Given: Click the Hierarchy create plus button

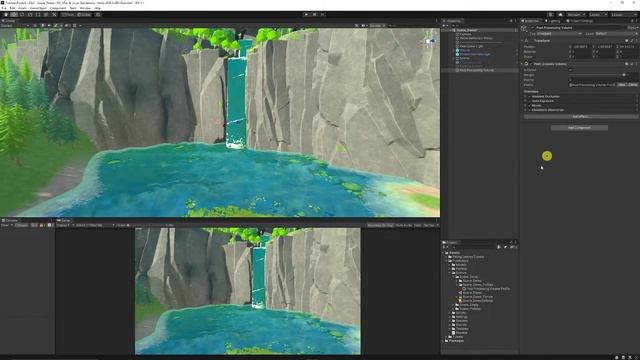Looking at the screenshot, I should tap(444, 26).
